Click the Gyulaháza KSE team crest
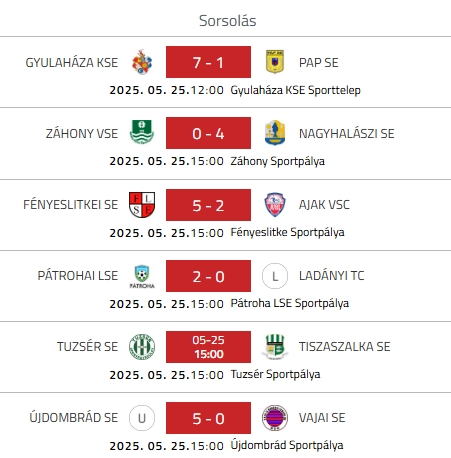 [x=142, y=62]
